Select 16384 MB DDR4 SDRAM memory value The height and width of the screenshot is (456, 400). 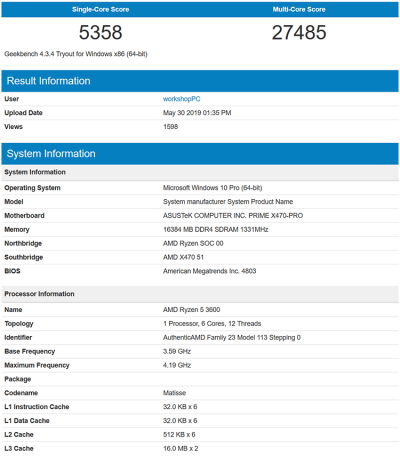[215, 229]
